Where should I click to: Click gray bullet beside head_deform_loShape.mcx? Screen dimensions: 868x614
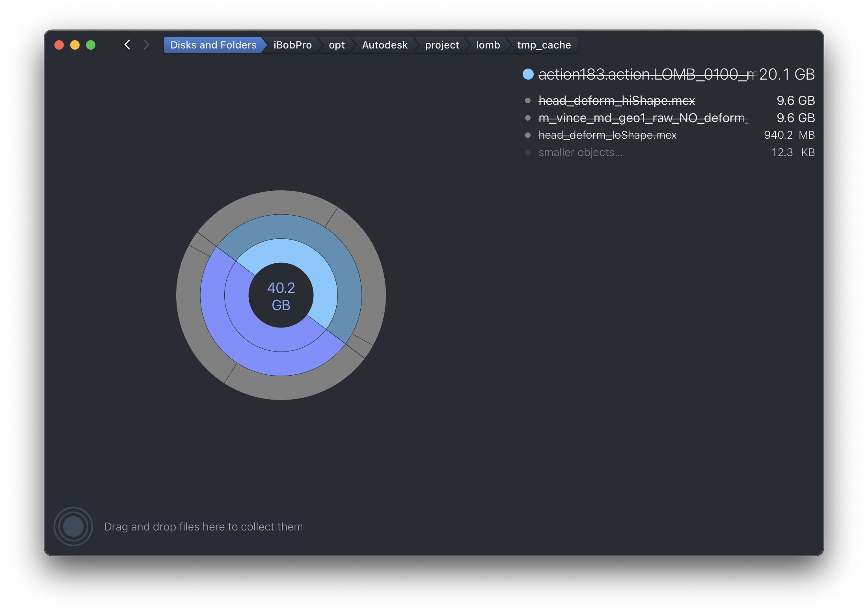tap(528, 135)
